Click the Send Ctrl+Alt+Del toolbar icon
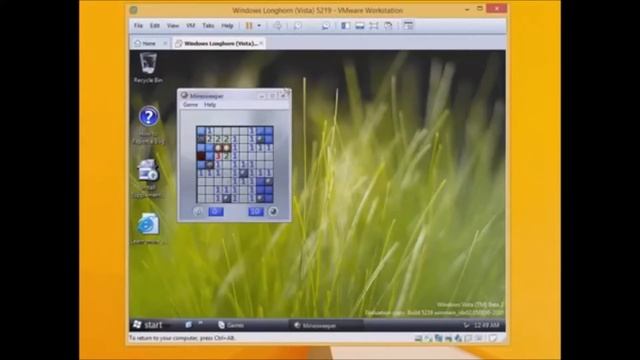Image resolution: width=640 pixels, height=360 pixels. tap(278, 26)
